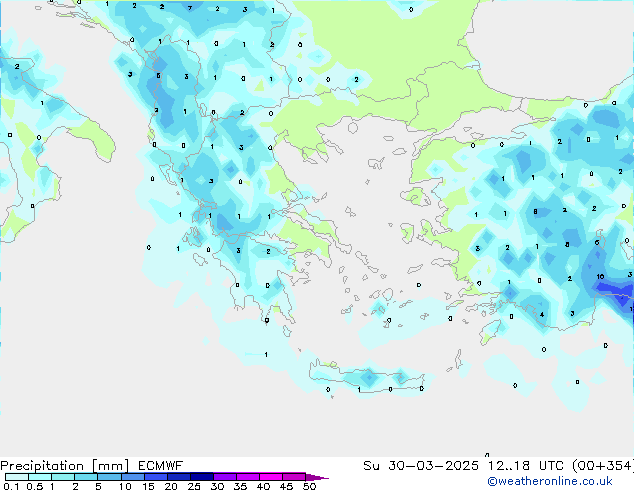Image resolution: width=634 pixels, height=490 pixels.
Task: Click the 30–35 mm purple legend swatch
Action: 224,477
